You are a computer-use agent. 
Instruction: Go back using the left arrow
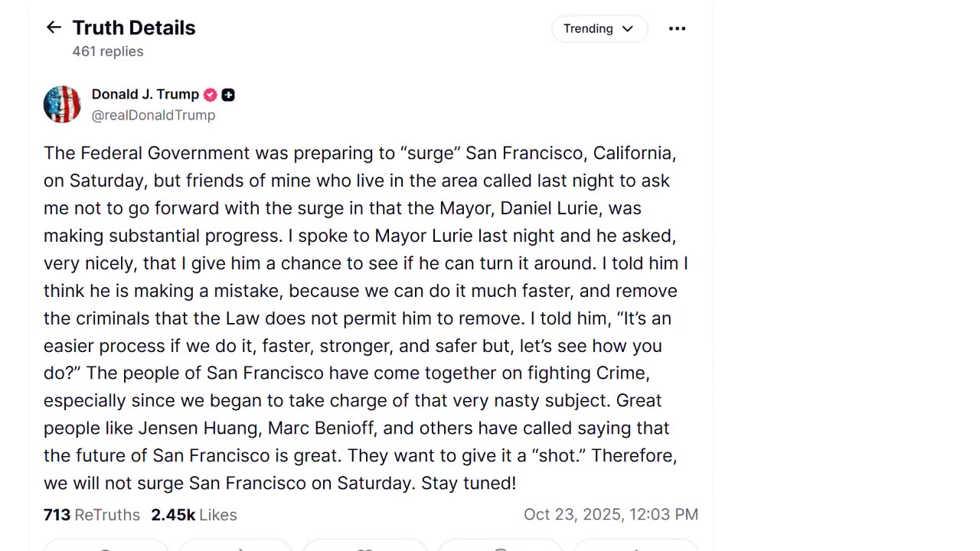54,28
